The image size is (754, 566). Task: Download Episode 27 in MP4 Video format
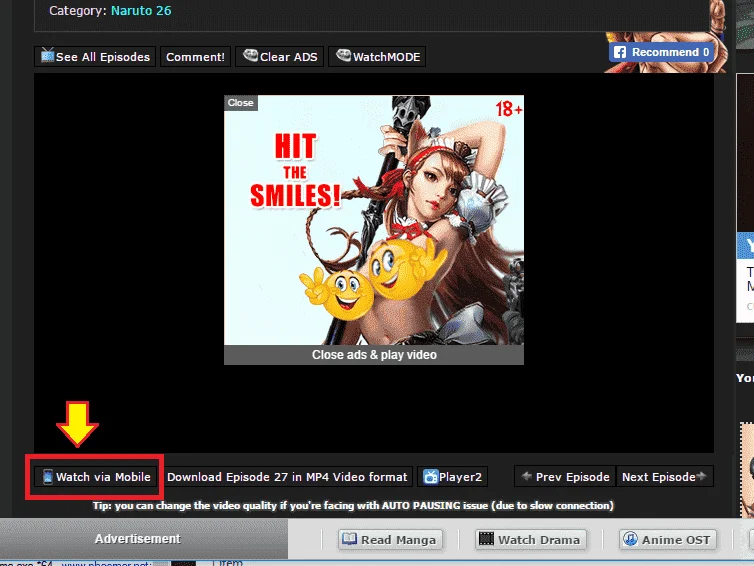287,477
